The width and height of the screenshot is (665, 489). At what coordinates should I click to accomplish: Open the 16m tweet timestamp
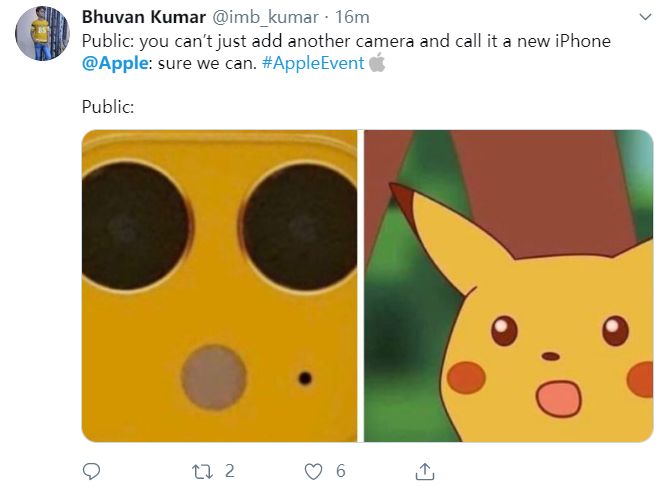click(x=352, y=17)
